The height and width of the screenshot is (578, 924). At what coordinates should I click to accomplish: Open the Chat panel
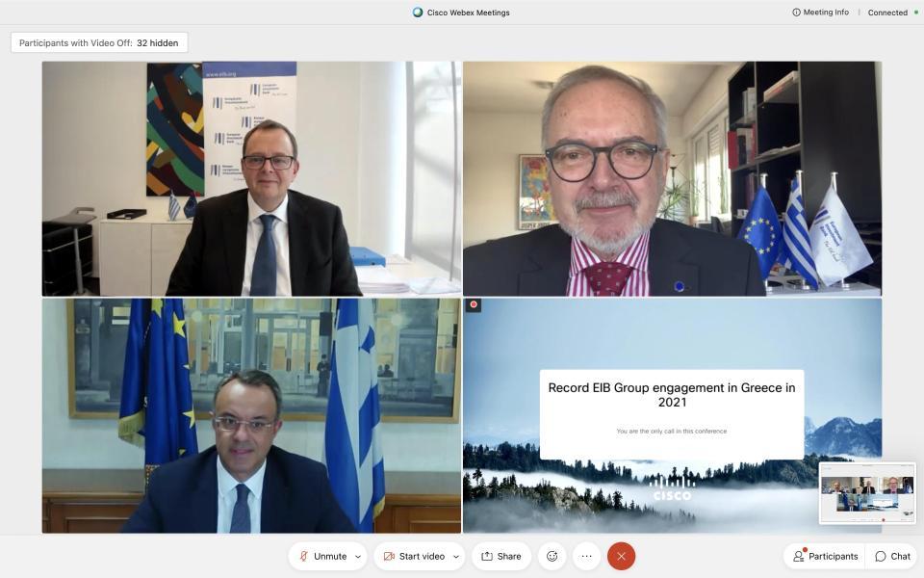[x=893, y=556]
